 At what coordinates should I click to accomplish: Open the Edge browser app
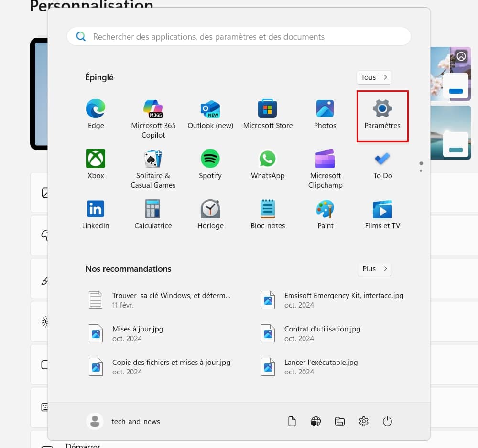click(x=96, y=115)
